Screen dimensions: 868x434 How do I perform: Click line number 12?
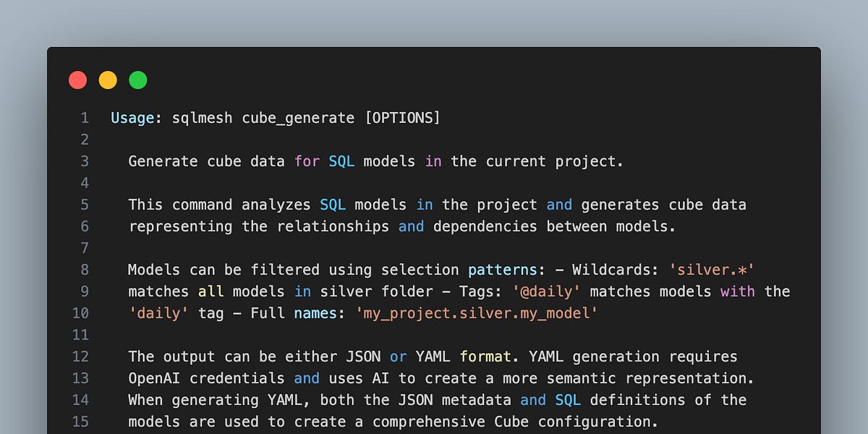[81, 357]
